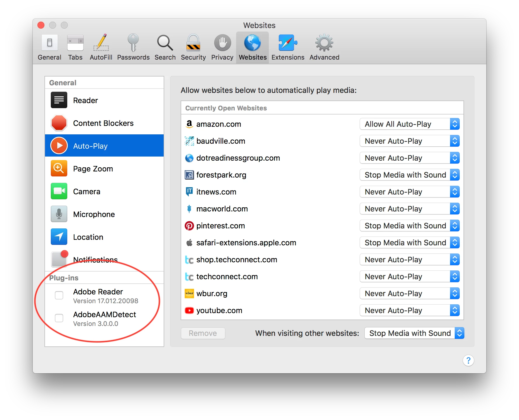This screenshot has height=420, width=519.
Task: Click the youtube.com favicon
Action: [189, 310]
